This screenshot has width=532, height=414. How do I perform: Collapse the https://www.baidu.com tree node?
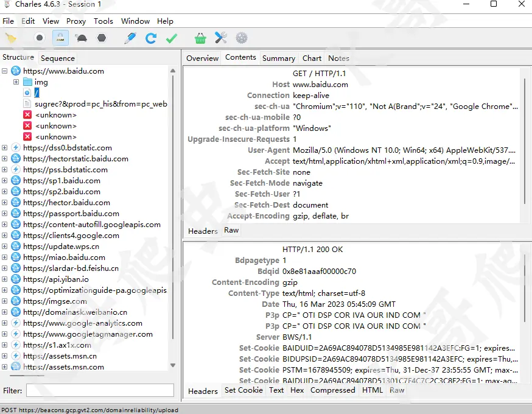click(x=5, y=71)
